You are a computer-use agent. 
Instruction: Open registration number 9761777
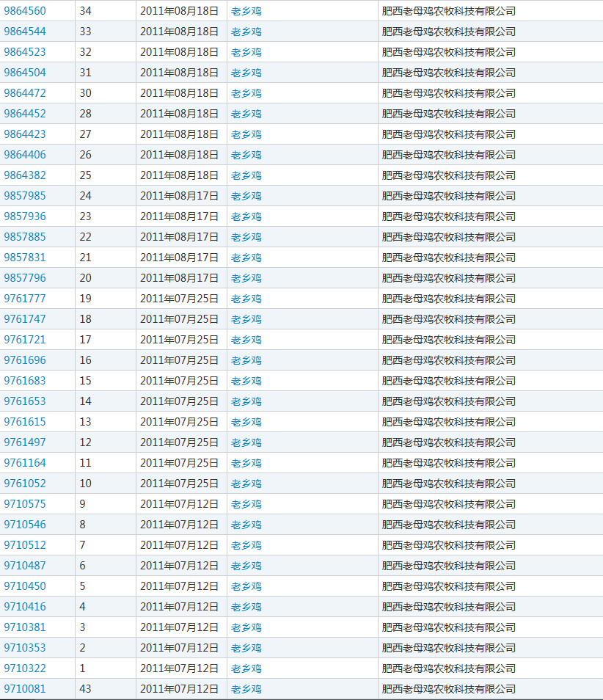click(x=25, y=299)
